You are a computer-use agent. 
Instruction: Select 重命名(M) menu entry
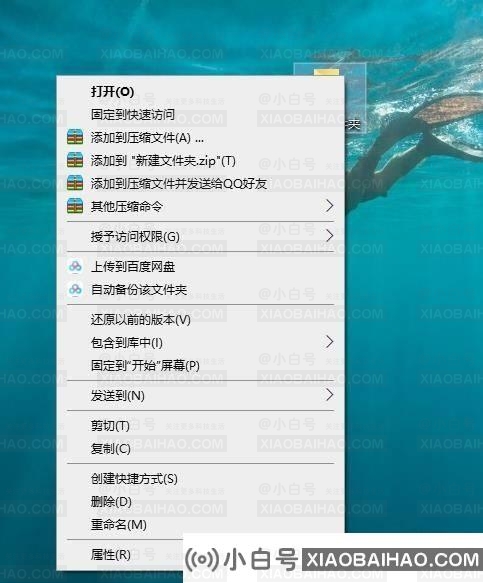pos(200,525)
